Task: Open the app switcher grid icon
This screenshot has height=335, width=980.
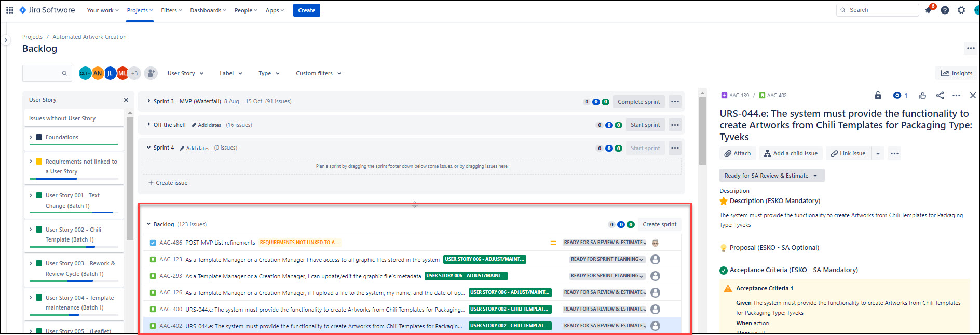Action: coord(9,10)
